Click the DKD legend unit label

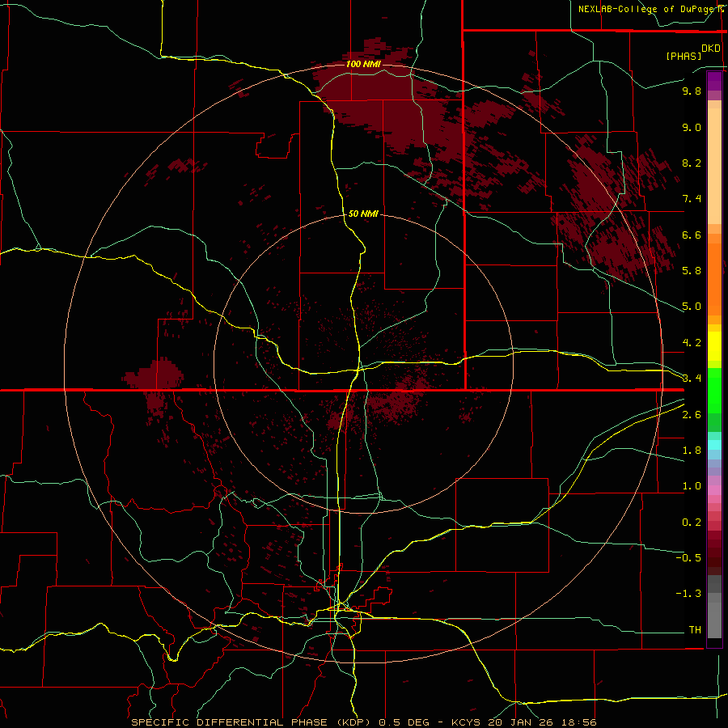[711, 49]
